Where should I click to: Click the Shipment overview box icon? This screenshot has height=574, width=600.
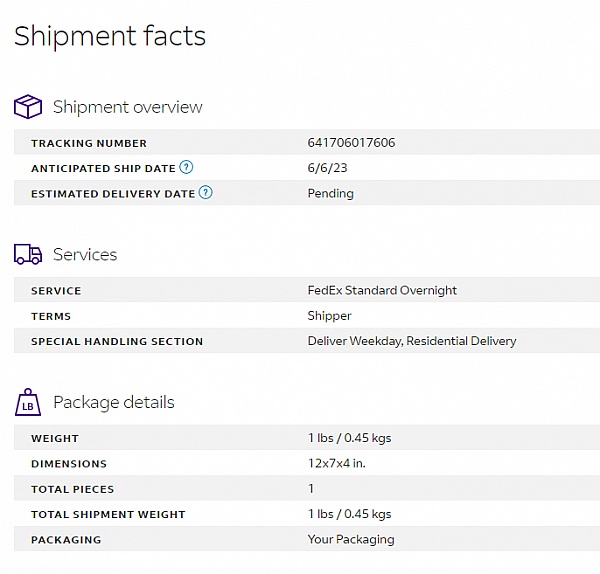tap(28, 107)
